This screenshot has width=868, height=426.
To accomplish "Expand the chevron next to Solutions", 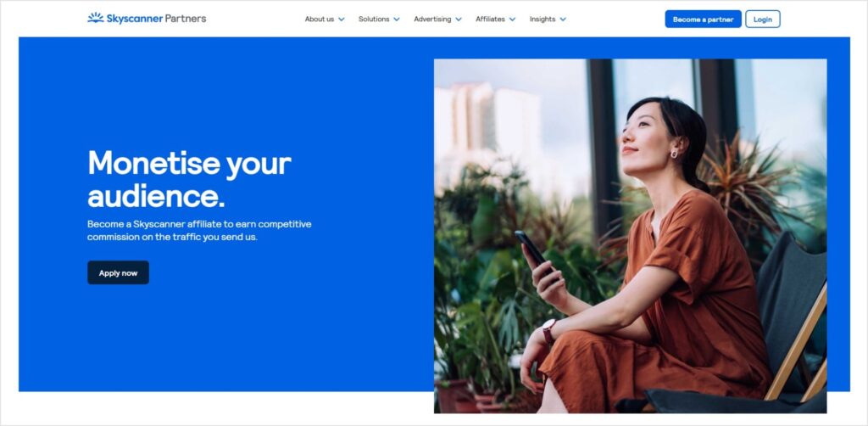I will 397,20.
